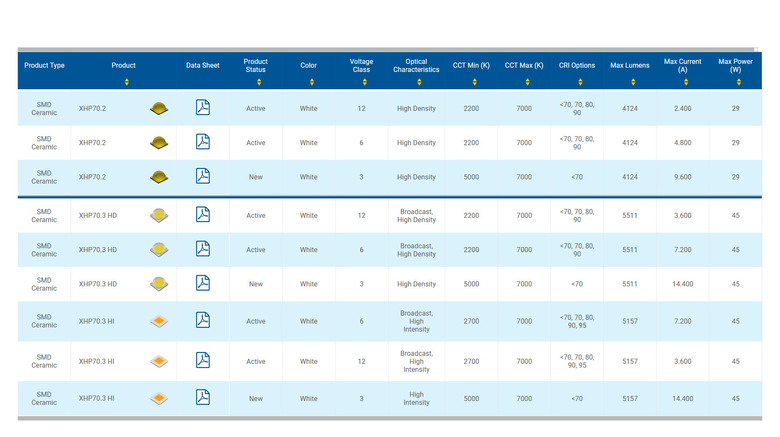Select the 2700 CCT Min cell in XHP70.3 HI 6-volt row
Screen dimensions: 780x437
471,321
